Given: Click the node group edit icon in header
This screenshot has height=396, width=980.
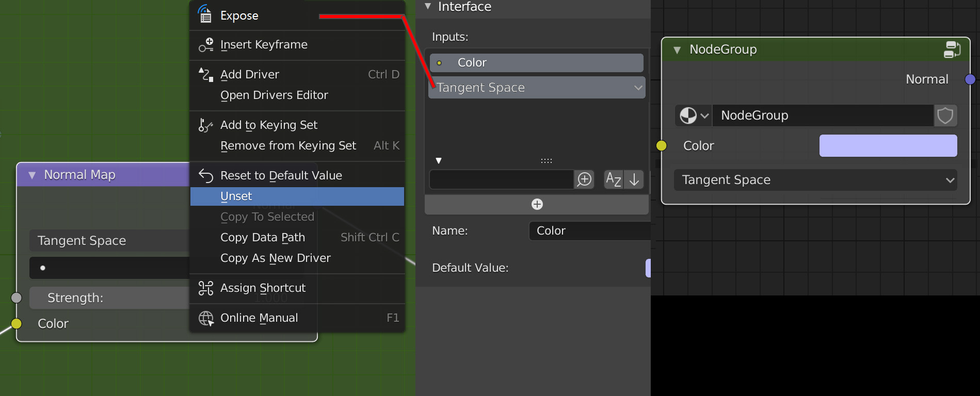Looking at the screenshot, I should click(952, 49).
